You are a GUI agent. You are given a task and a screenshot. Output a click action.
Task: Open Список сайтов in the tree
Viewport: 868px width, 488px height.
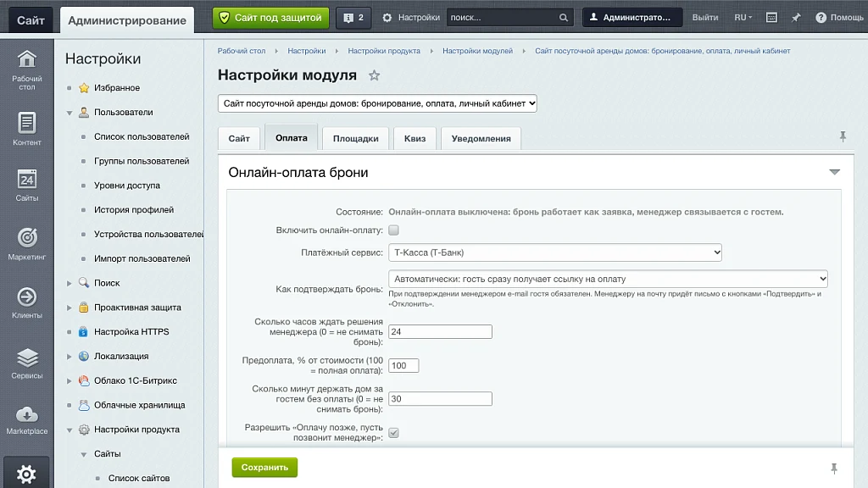[139, 478]
